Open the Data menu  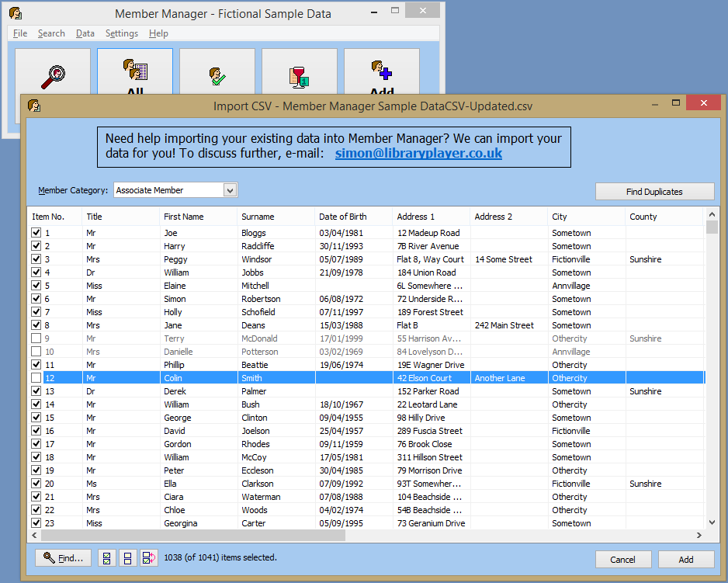pos(85,33)
